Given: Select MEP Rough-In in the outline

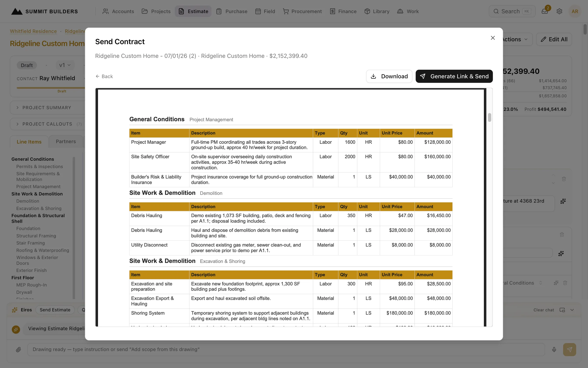Looking at the screenshot, I should pos(32,285).
